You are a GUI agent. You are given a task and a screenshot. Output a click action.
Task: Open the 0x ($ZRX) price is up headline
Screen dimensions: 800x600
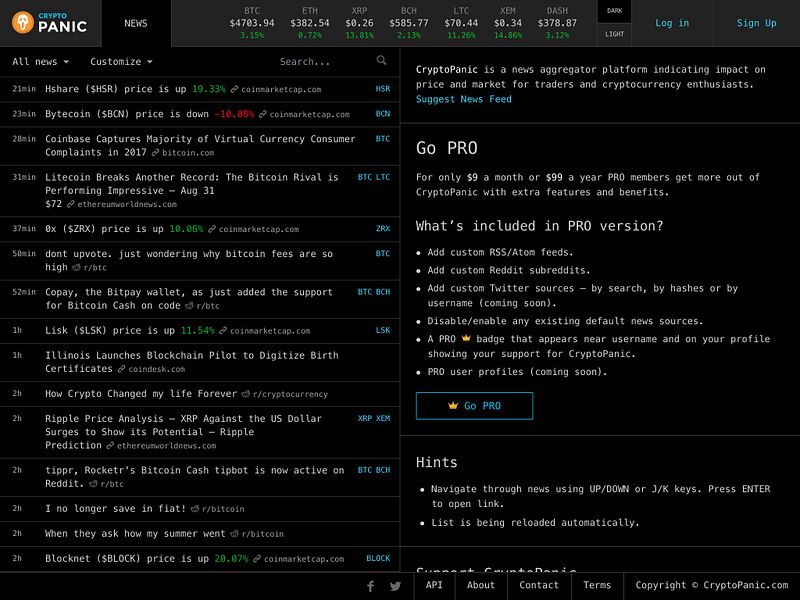tap(124, 229)
